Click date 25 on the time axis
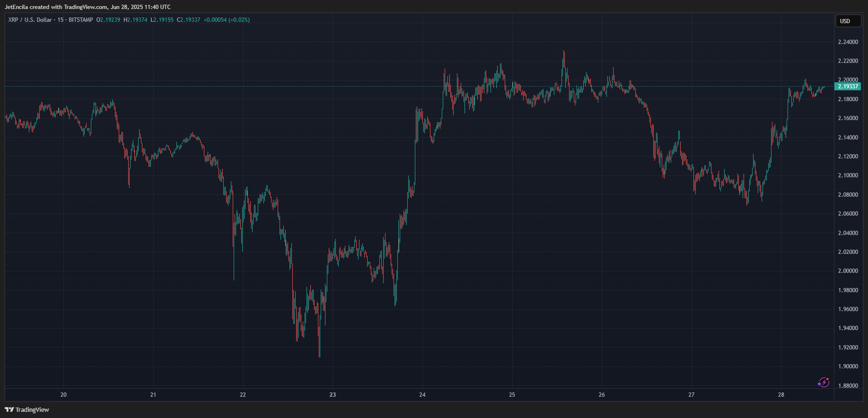868x418 pixels. 512,395
